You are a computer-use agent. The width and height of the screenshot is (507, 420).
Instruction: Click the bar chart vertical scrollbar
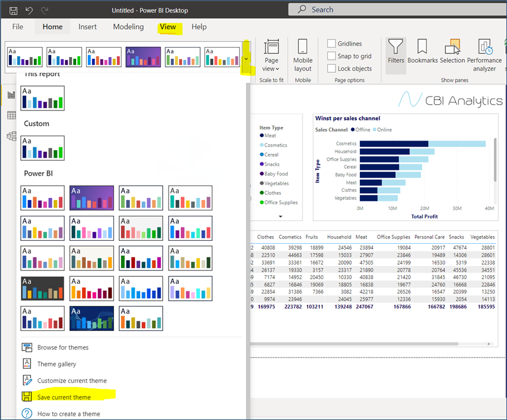point(495,159)
